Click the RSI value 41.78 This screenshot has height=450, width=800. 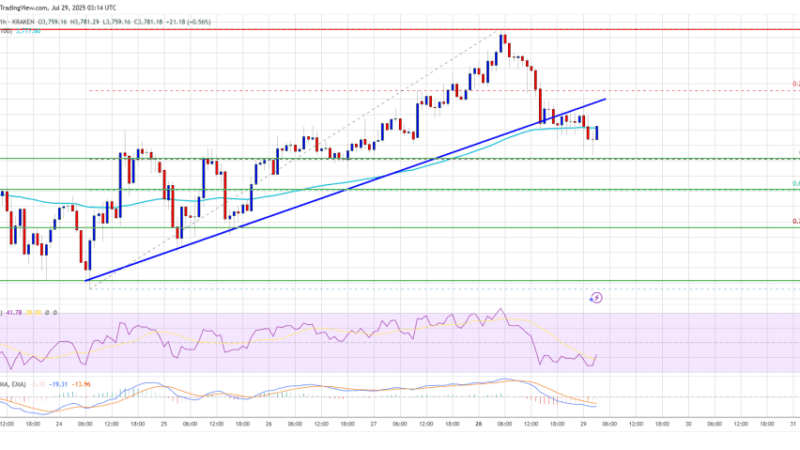pyautogui.click(x=14, y=313)
